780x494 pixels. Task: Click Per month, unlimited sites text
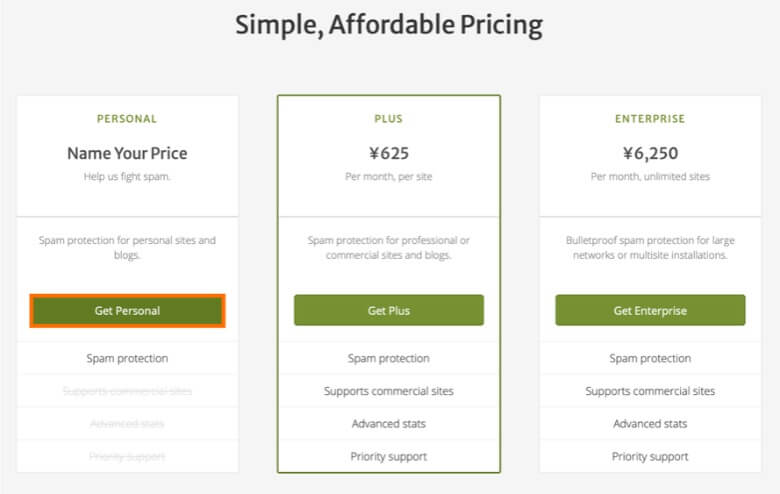pos(650,177)
